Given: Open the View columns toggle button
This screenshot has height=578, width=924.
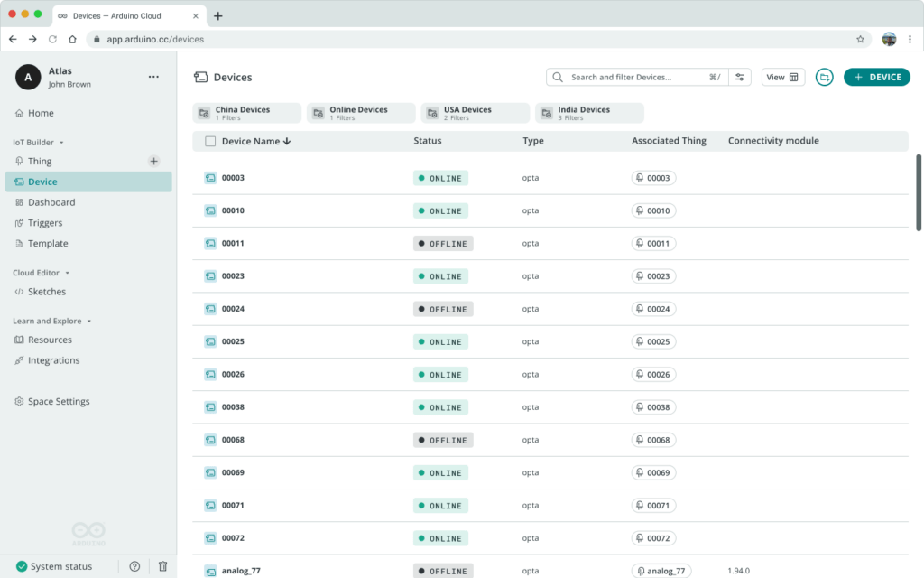Looking at the screenshot, I should point(782,78).
